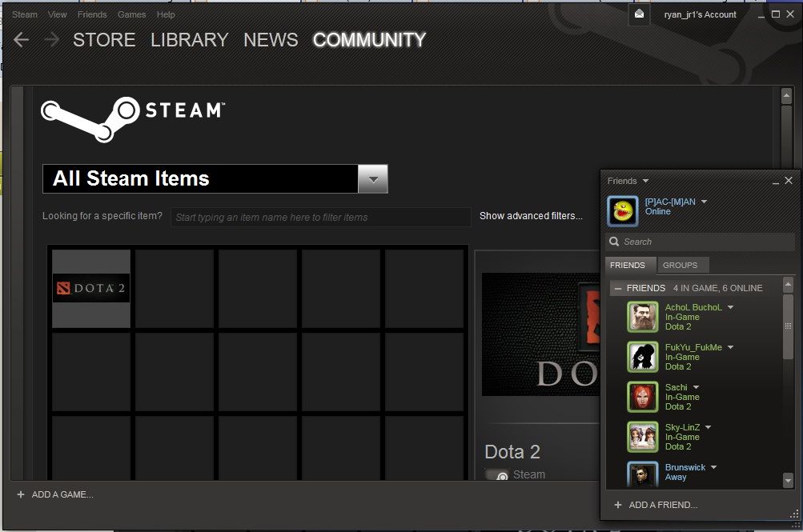Viewport: 803px width, 532px height.
Task: Open Sachi's friend options arrow
Action: pyautogui.click(x=696, y=387)
